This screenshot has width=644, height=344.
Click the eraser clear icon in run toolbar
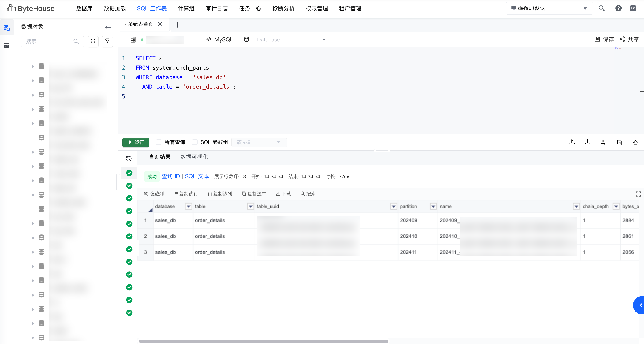(635, 142)
